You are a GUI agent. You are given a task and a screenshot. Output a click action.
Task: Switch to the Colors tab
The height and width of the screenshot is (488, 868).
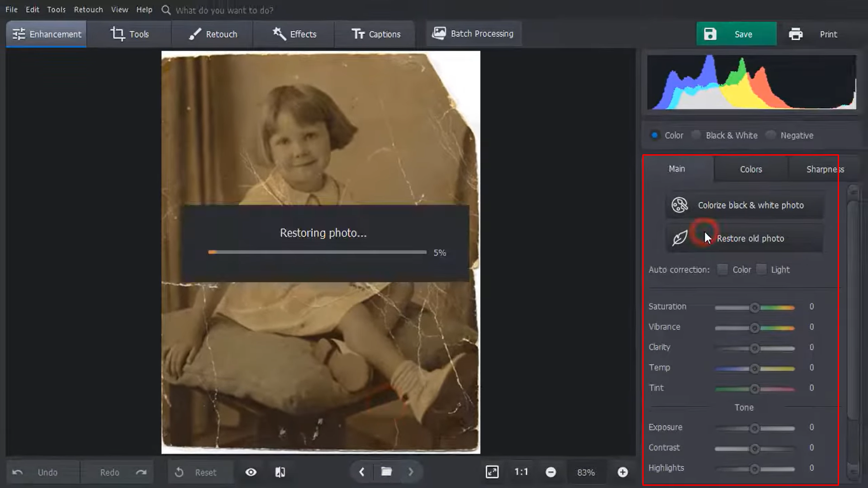(750, 169)
